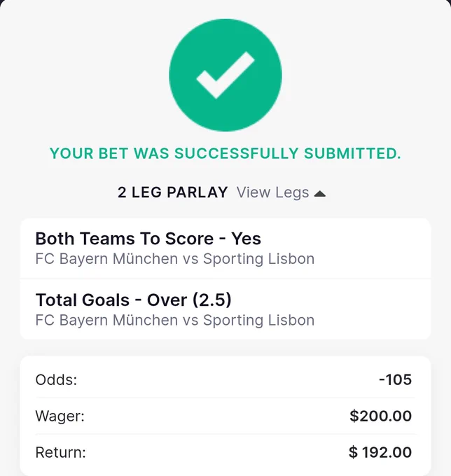The height and width of the screenshot is (476, 451).
Task: Click the Total Goals - Over (2.5) title
Action: [133, 300]
